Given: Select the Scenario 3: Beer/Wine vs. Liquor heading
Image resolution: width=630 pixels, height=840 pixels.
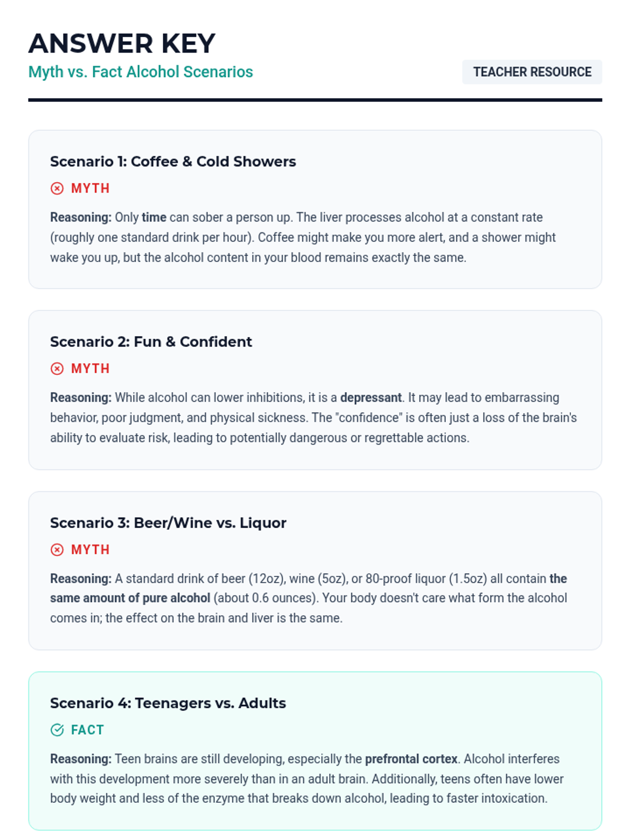Looking at the screenshot, I should 168,523.
